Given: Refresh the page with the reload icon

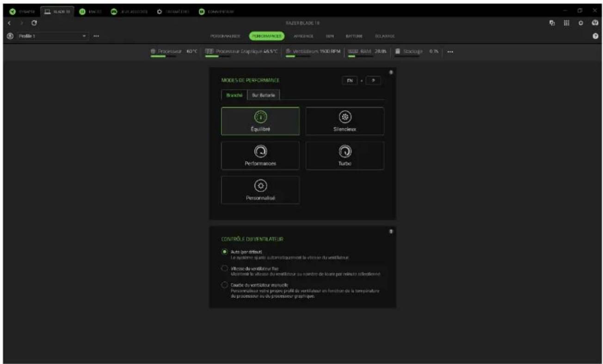Looking at the screenshot, I should pos(34,23).
